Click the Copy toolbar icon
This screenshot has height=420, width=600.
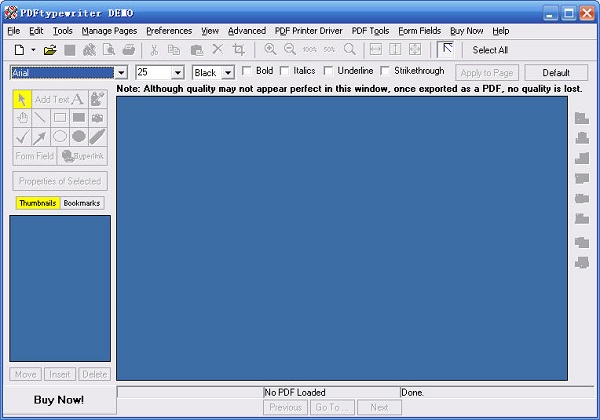tap(174, 50)
